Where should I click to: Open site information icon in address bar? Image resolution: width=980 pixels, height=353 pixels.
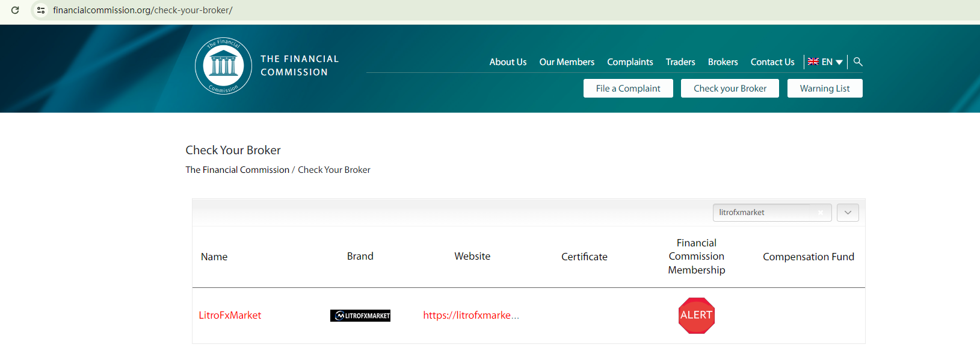click(x=41, y=10)
